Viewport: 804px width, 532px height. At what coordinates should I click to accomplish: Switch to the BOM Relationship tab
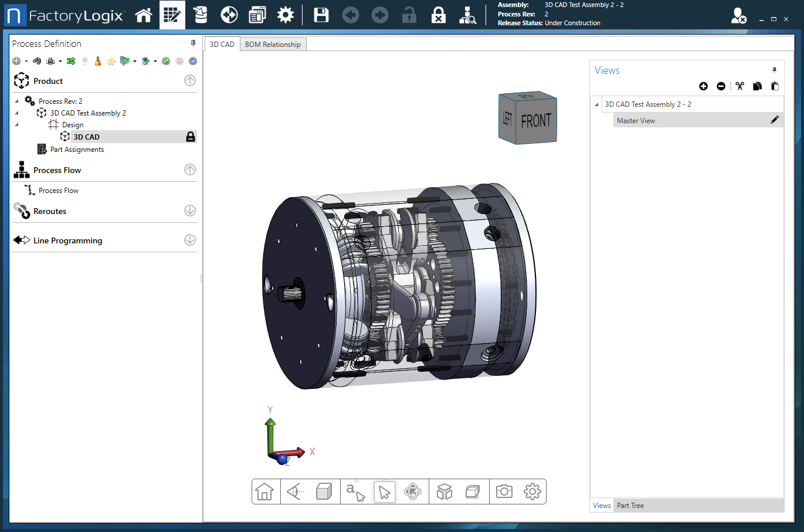coord(273,45)
